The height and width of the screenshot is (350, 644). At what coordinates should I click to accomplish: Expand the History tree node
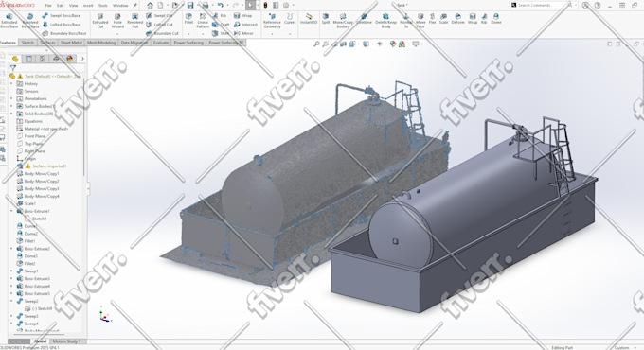(11, 83)
